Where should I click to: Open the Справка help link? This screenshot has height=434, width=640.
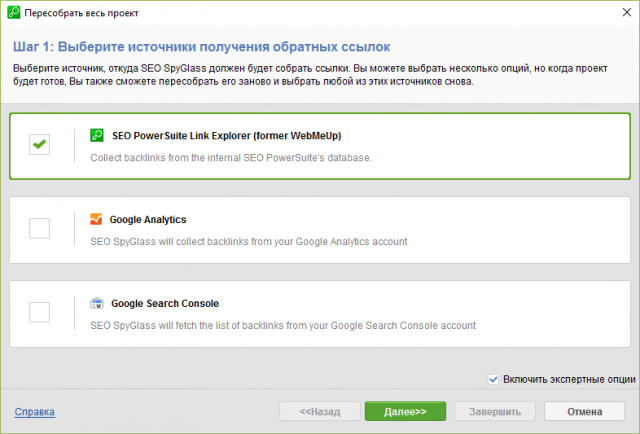click(34, 411)
